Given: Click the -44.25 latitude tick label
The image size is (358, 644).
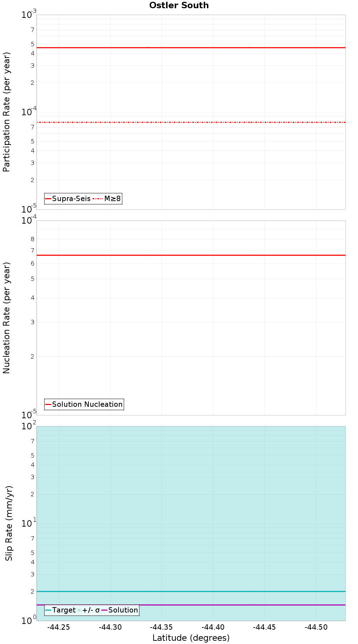Looking at the screenshot, I should click(59, 627).
